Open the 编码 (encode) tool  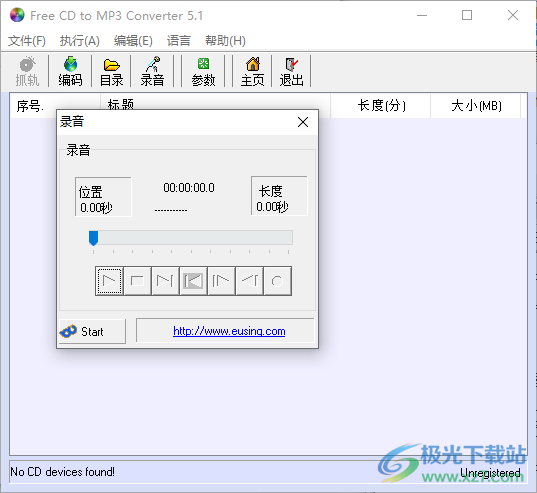[70, 71]
